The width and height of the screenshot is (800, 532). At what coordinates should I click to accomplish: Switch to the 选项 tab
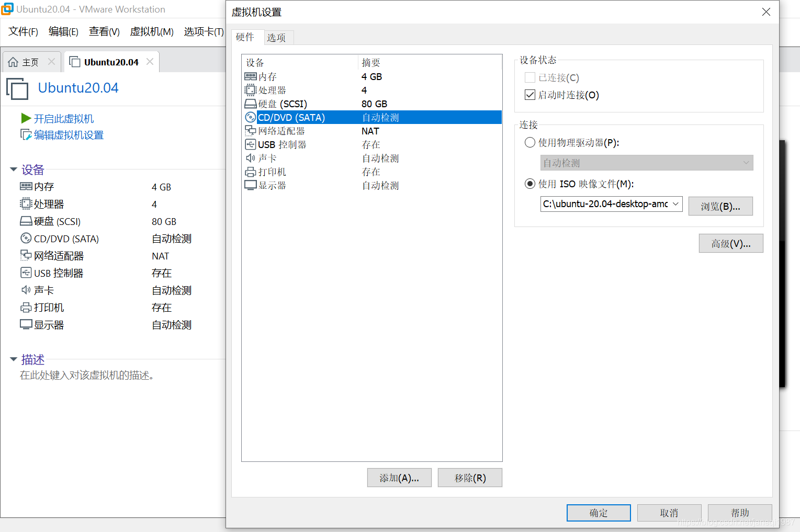278,37
